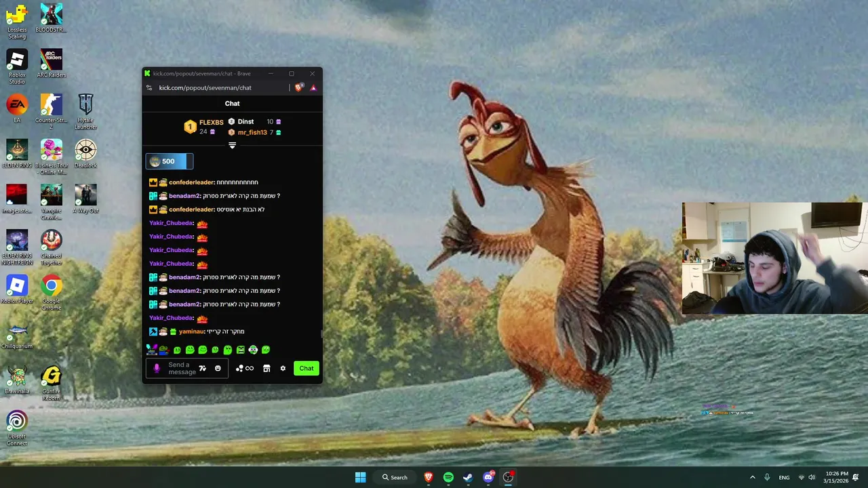Click the green alien-face emote with purple eyes
The width and height of the screenshot is (868, 488).
tap(253, 350)
